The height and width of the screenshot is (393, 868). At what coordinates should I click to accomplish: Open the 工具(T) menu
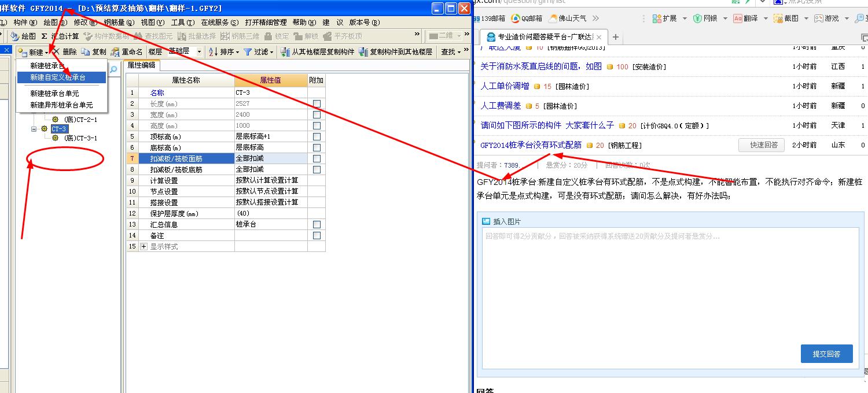coord(183,23)
